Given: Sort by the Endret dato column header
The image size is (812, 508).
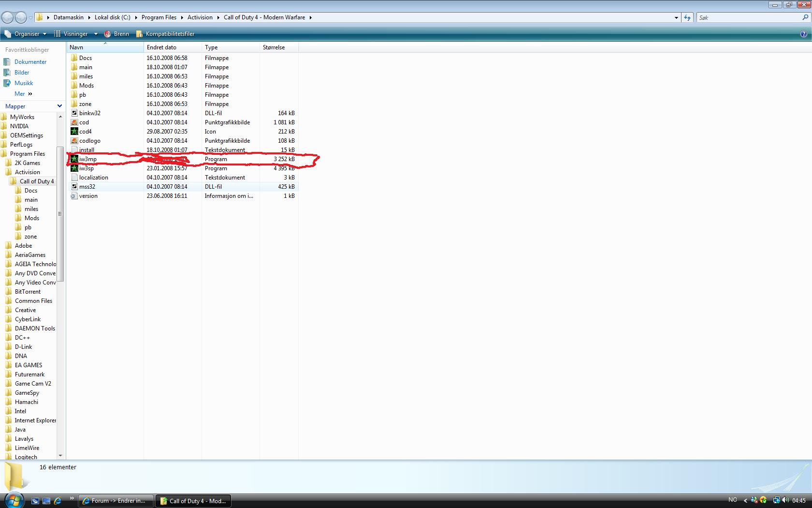Looking at the screenshot, I should 173,47.
